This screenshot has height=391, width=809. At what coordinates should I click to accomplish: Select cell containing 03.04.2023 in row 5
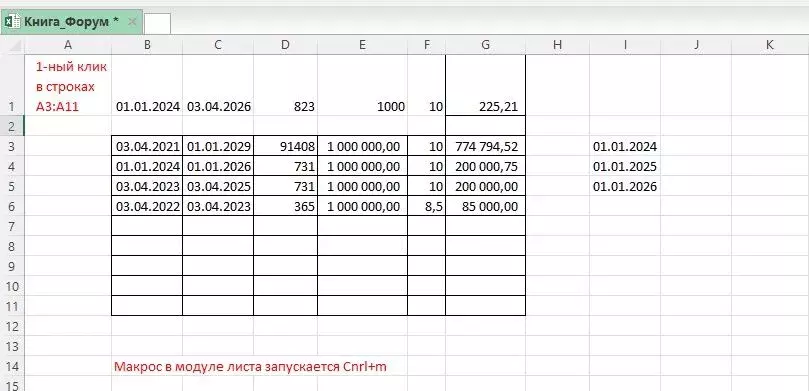pos(147,186)
